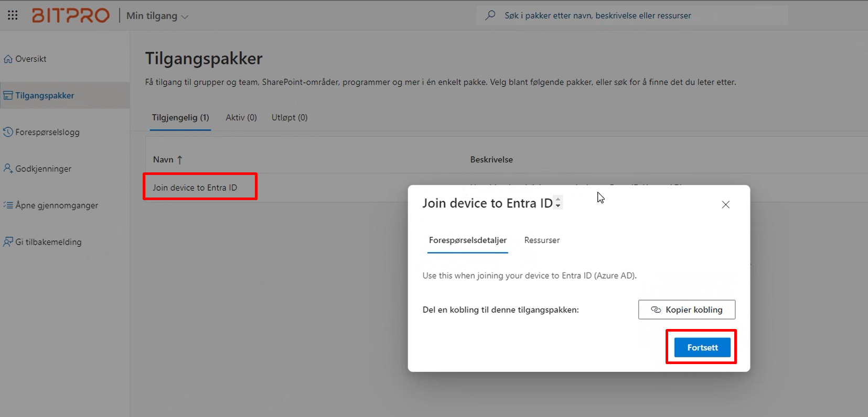Screen dimensions: 868x417
Task: Click the dialog title Join device to Entra ID
Action: click(488, 203)
